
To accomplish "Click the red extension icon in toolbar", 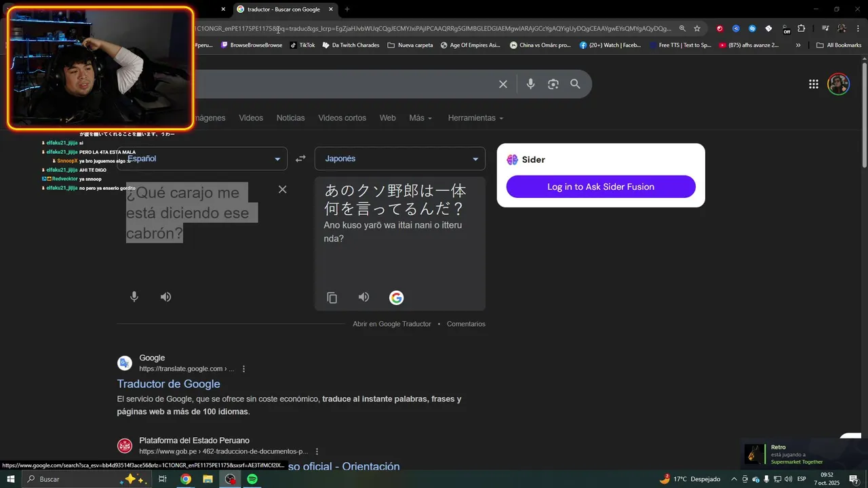I will click(719, 28).
